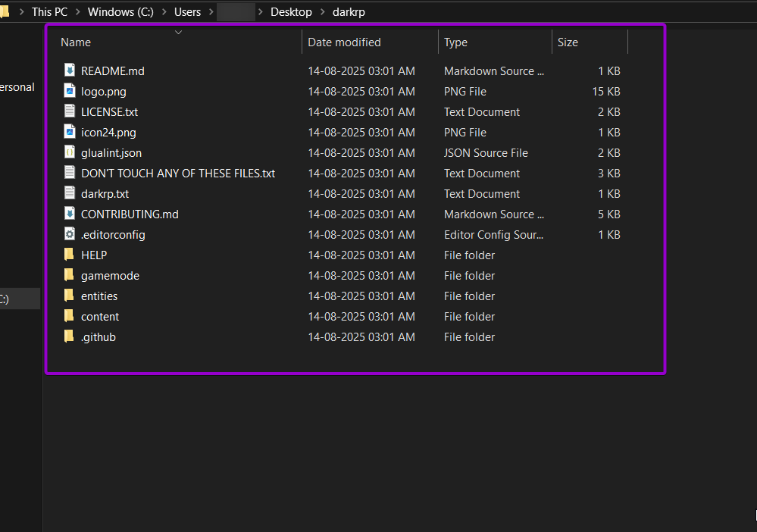Image resolution: width=757 pixels, height=532 pixels.
Task: Select the gamemode folder name
Action: (x=110, y=276)
